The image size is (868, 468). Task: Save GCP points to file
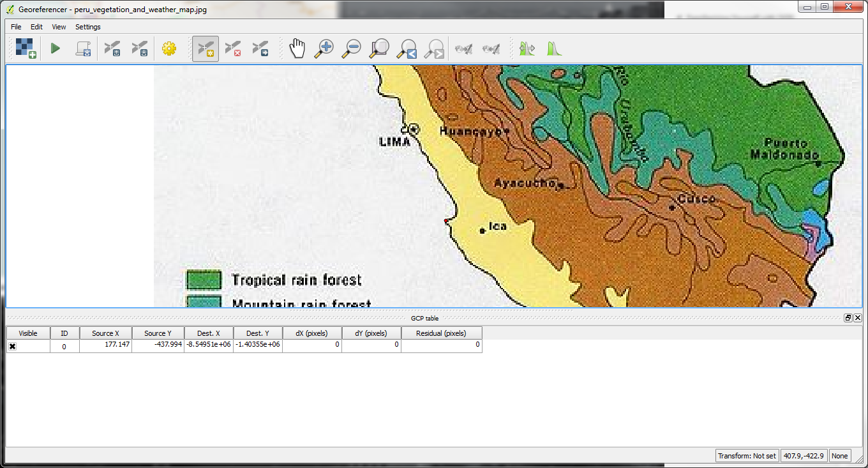pos(139,49)
